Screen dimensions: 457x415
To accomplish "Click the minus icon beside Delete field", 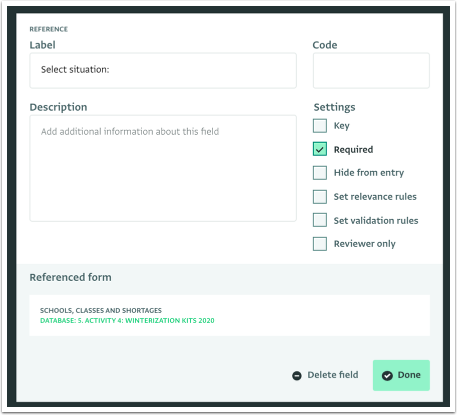I will point(297,376).
